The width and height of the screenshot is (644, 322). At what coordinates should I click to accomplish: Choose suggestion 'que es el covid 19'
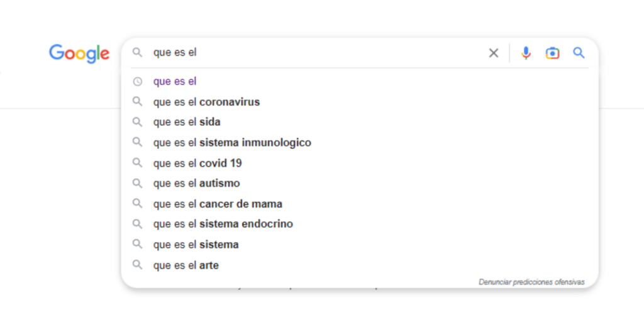pyautogui.click(x=359, y=163)
